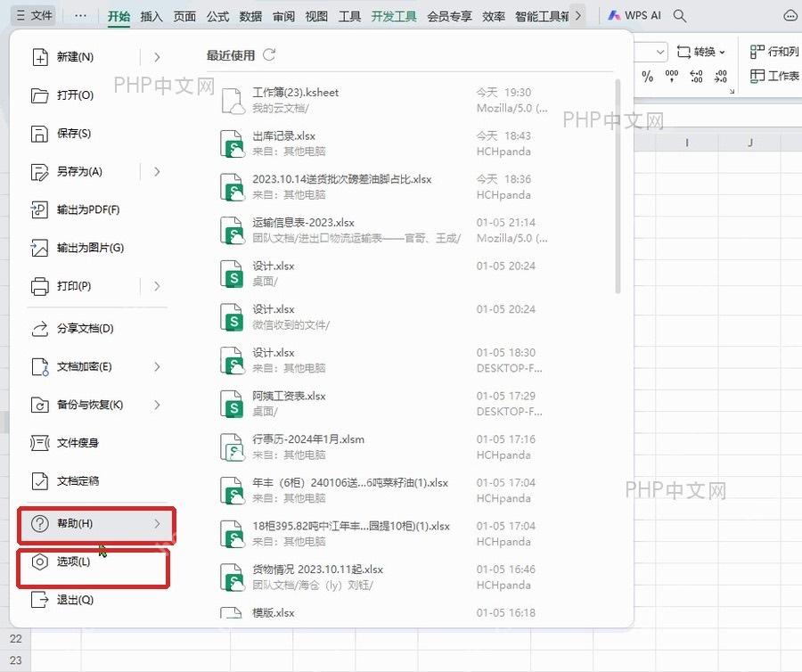Click the percent style icon
Screen dimensions: 802x672
pyautogui.click(x=648, y=77)
